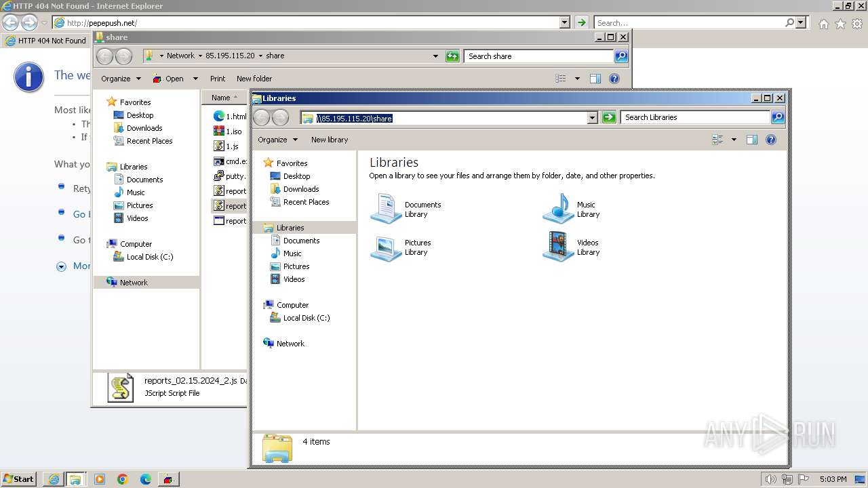The height and width of the screenshot is (488, 868).
Task: Select Network in Libraries window navigation pane
Action: (x=290, y=344)
